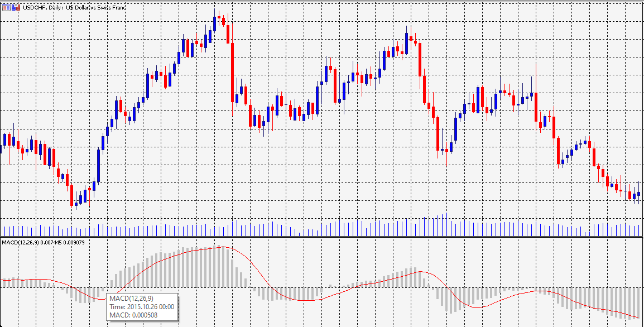Select the red candle with long upper wick near right
644x327 pixels.
[x=536, y=106]
